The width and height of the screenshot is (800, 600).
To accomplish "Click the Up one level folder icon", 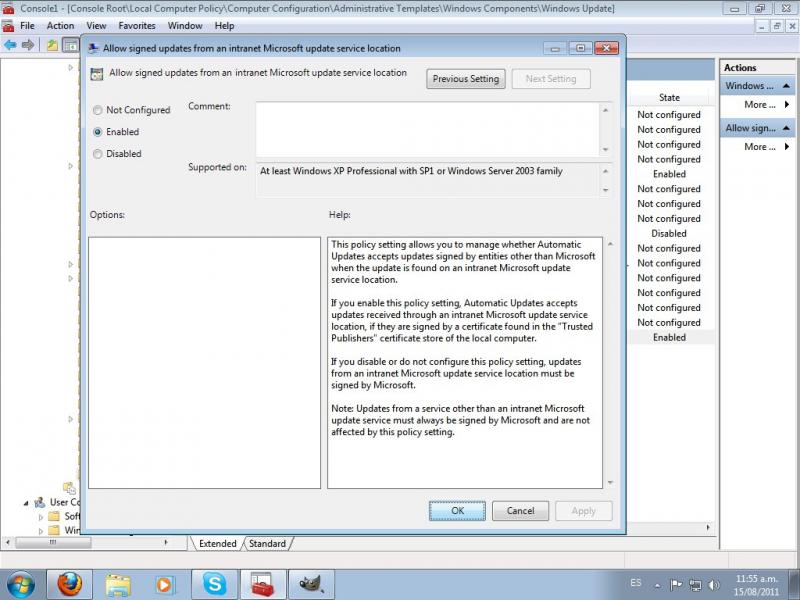I will click(53, 45).
